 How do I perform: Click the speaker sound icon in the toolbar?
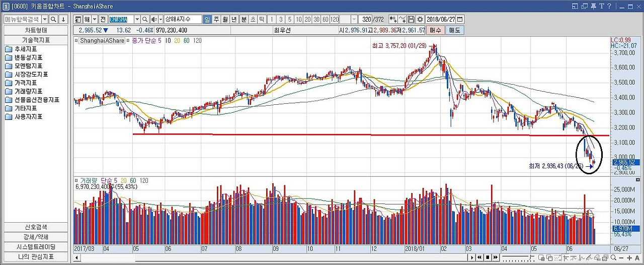[154, 19]
